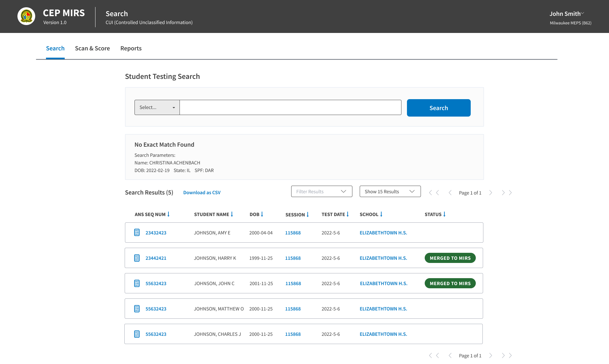Click the search text input field
This screenshot has width=609, height=364.
(291, 107)
